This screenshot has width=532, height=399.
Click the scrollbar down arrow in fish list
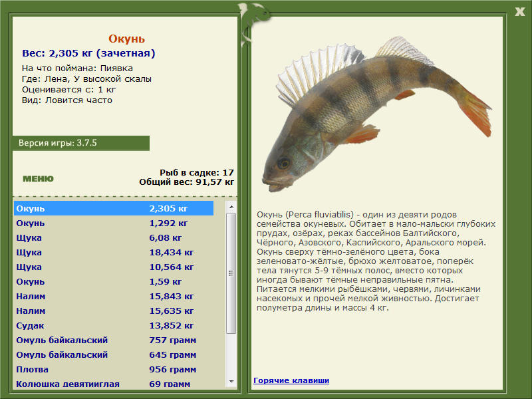tap(231, 381)
